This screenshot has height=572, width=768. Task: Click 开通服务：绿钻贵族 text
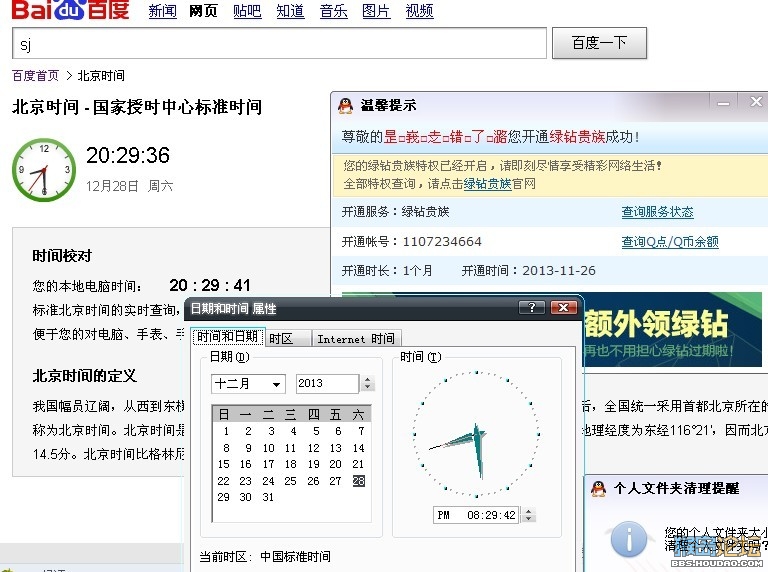395,212
